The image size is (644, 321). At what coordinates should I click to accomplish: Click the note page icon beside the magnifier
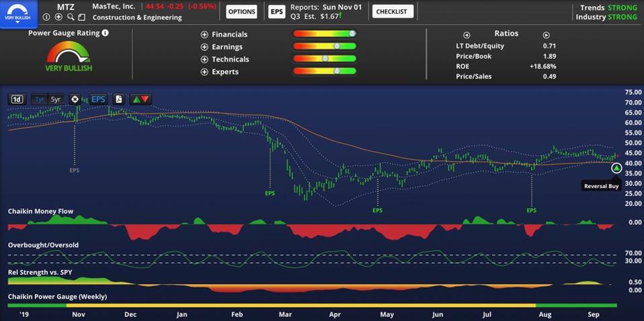tap(81, 17)
